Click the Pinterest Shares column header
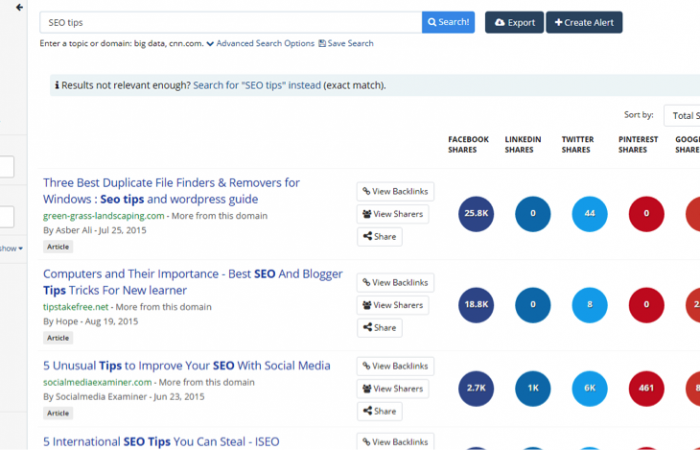 (x=638, y=145)
